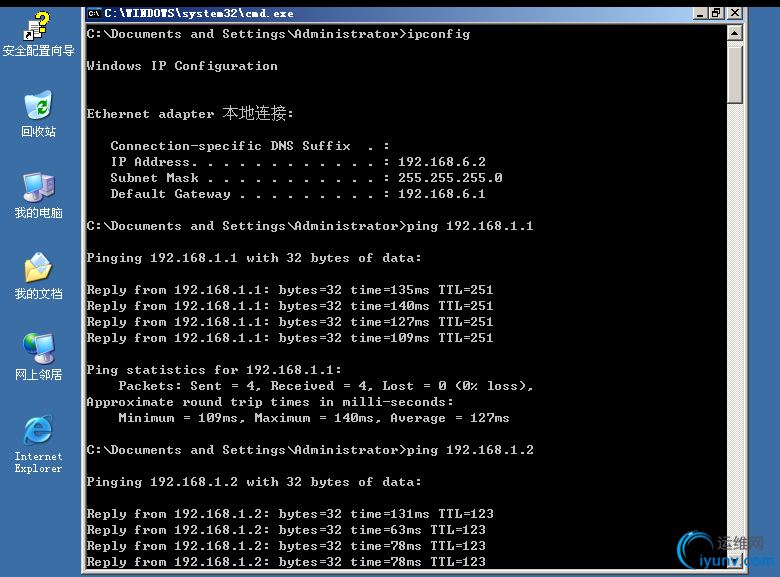This screenshot has width=780, height=577.
Task: Minimize the cmd.exe window
Action: pos(700,13)
